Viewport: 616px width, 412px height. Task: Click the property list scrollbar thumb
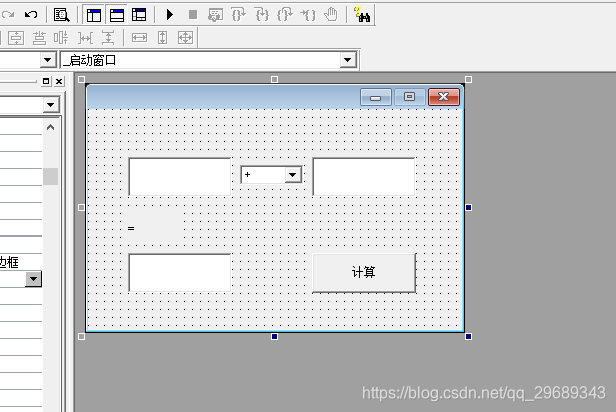[x=50, y=176]
